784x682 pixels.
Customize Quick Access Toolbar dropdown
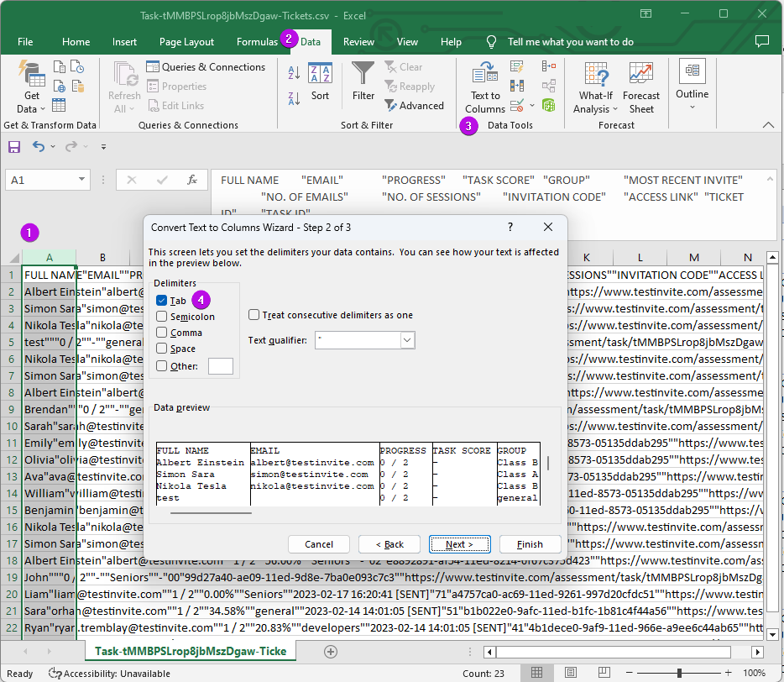pyautogui.click(x=103, y=147)
